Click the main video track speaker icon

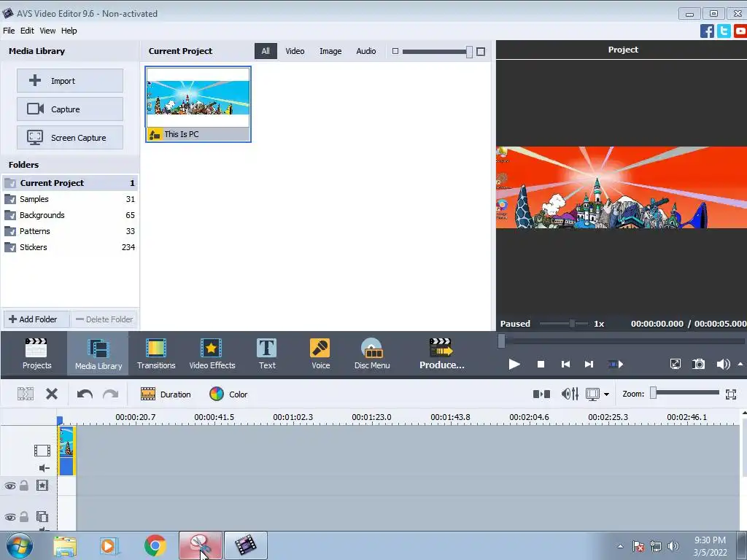click(44, 468)
